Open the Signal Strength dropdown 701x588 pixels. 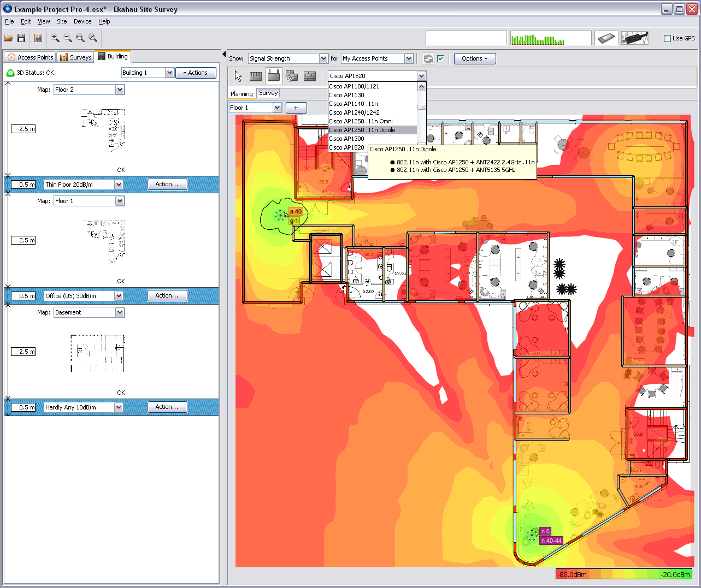pyautogui.click(x=323, y=58)
